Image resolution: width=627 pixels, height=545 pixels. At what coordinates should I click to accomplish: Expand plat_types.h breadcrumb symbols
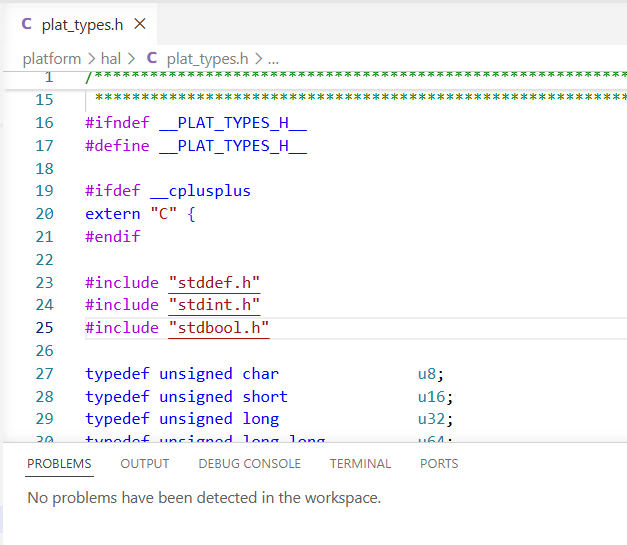point(208,59)
